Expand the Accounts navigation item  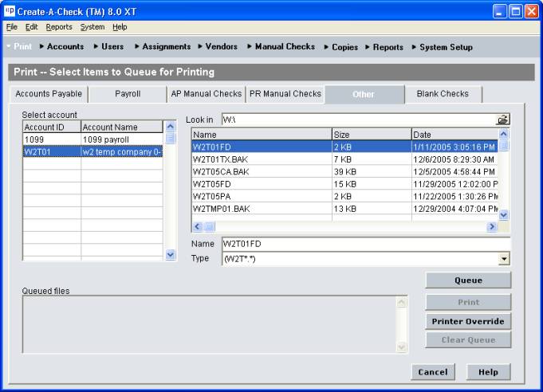[61, 46]
